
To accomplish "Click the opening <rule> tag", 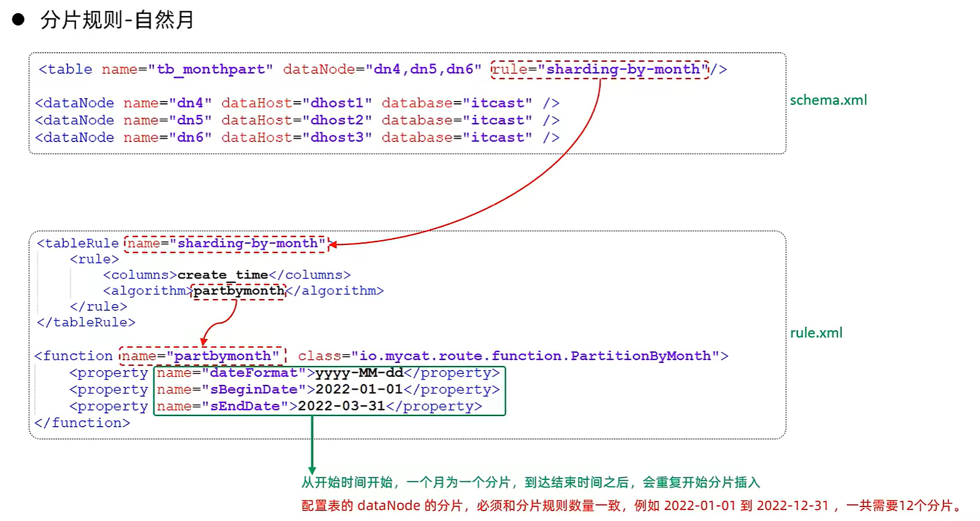I will (94, 259).
